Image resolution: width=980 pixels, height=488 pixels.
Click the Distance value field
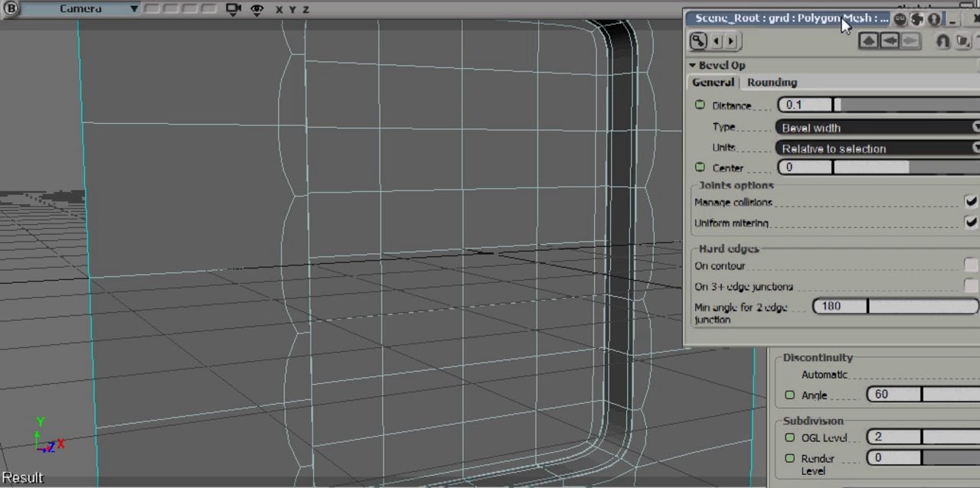coord(805,105)
